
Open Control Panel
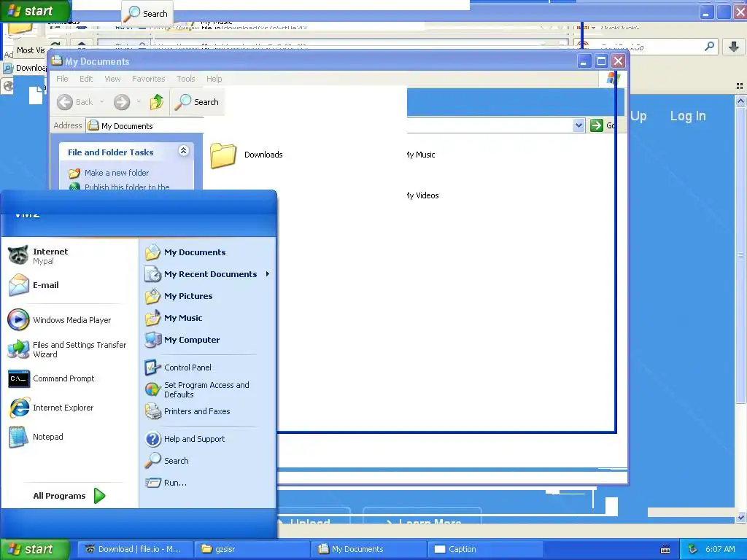[178, 367]
